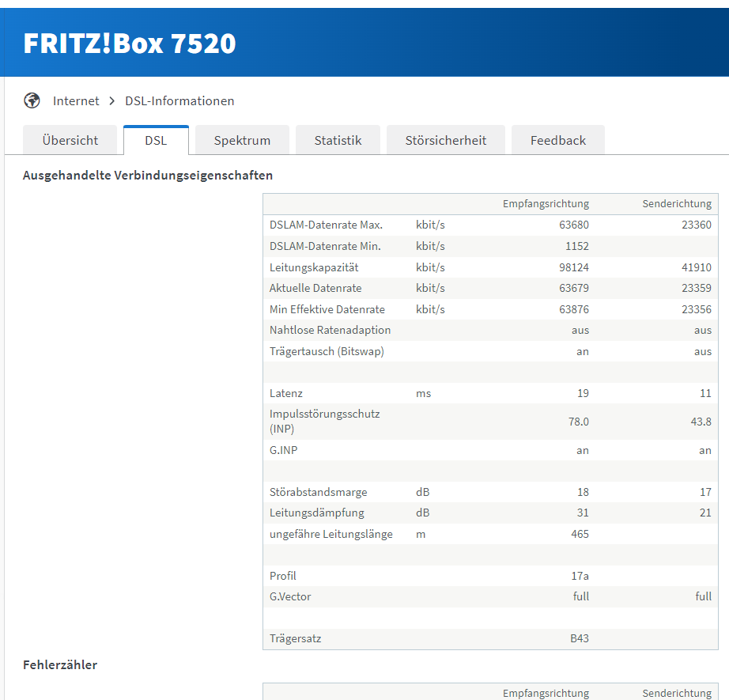729x700 pixels.
Task: Click Bitswap receive value 'an'
Action: [583, 352]
